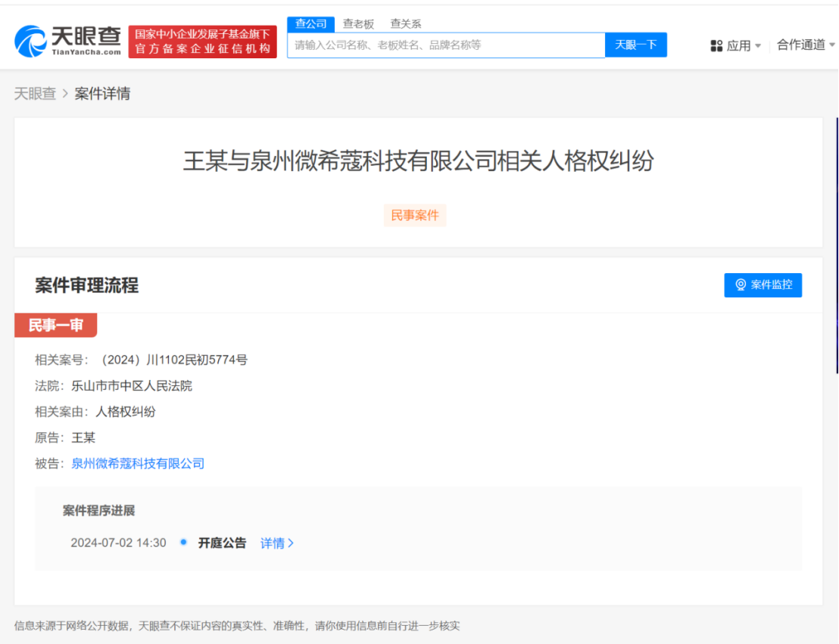Click the 民事一审 red label tag
The image size is (839, 644).
coord(55,325)
